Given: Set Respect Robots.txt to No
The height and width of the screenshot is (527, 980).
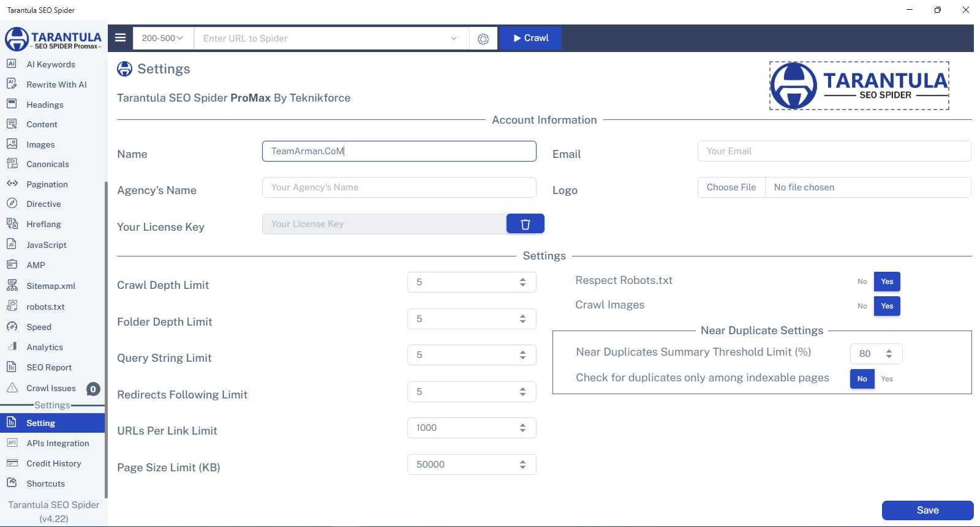Looking at the screenshot, I should [x=862, y=282].
